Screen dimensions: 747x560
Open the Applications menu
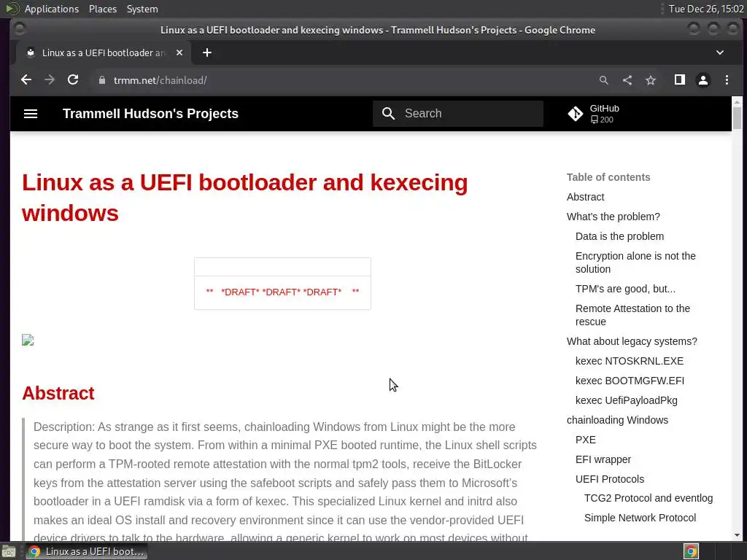click(x=52, y=9)
